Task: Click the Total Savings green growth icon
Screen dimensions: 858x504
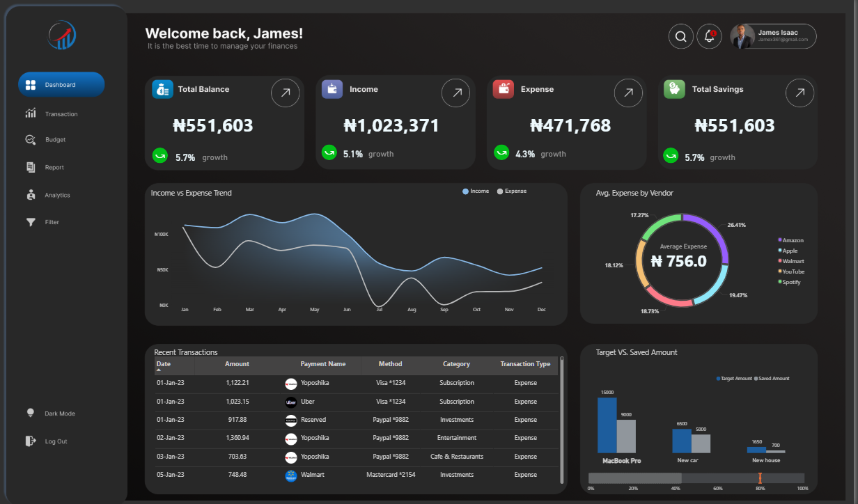Action: pos(671,156)
